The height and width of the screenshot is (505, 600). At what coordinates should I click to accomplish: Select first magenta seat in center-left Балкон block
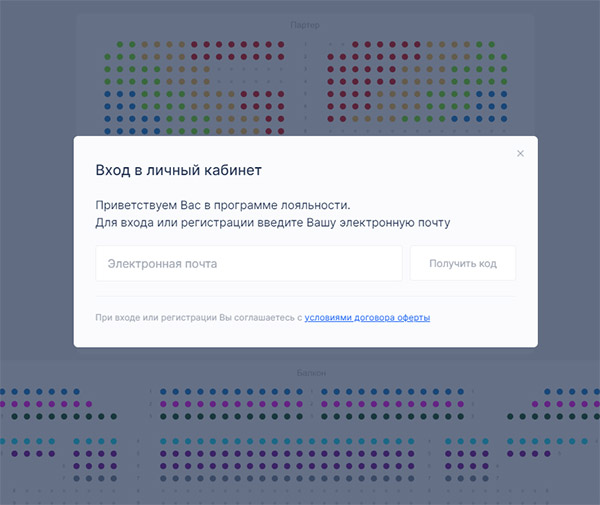pyautogui.click(x=163, y=404)
